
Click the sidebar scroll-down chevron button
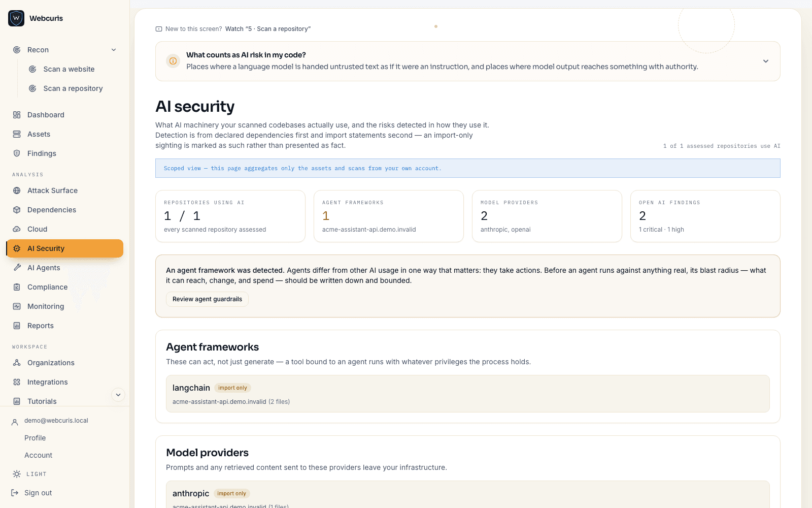click(x=118, y=395)
